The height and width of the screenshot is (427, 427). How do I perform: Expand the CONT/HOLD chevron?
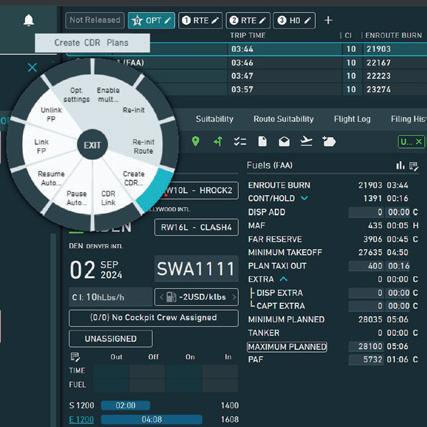pos(304,198)
